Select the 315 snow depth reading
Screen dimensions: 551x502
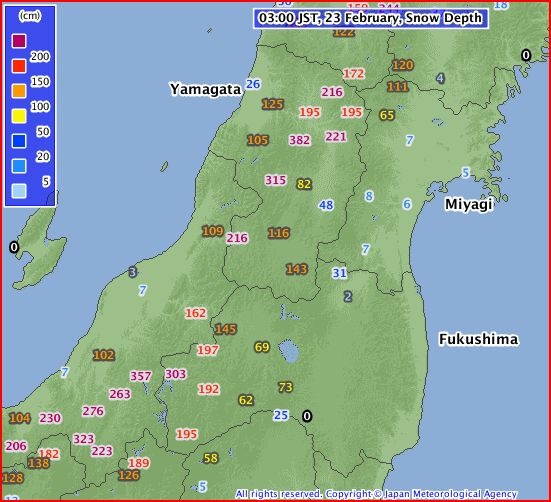pyautogui.click(x=276, y=180)
